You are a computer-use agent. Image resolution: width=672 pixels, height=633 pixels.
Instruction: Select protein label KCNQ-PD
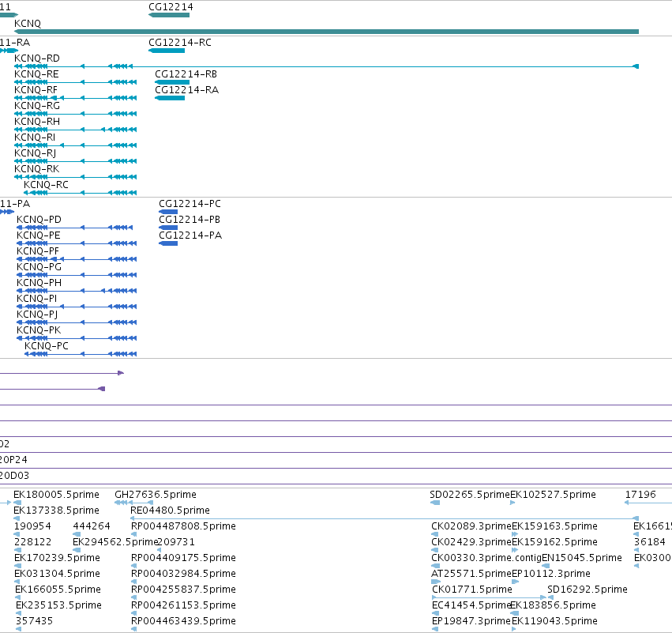tap(39, 220)
